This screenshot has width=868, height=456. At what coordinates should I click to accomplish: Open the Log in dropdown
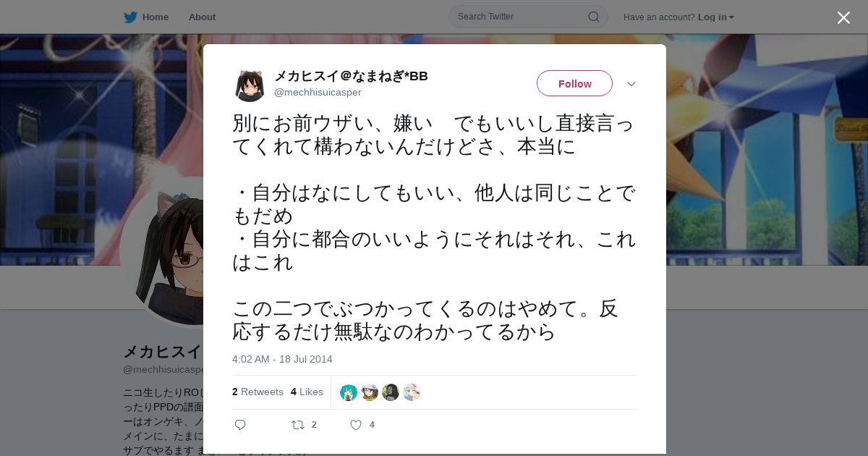[x=715, y=17]
